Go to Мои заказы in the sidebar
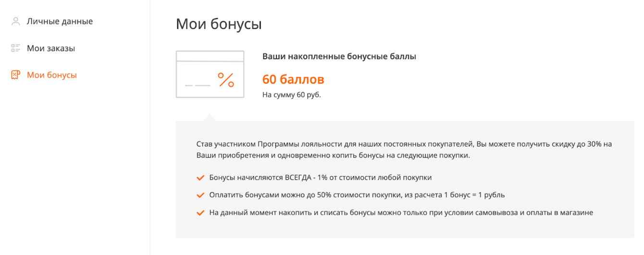The image size is (644, 255). point(51,49)
